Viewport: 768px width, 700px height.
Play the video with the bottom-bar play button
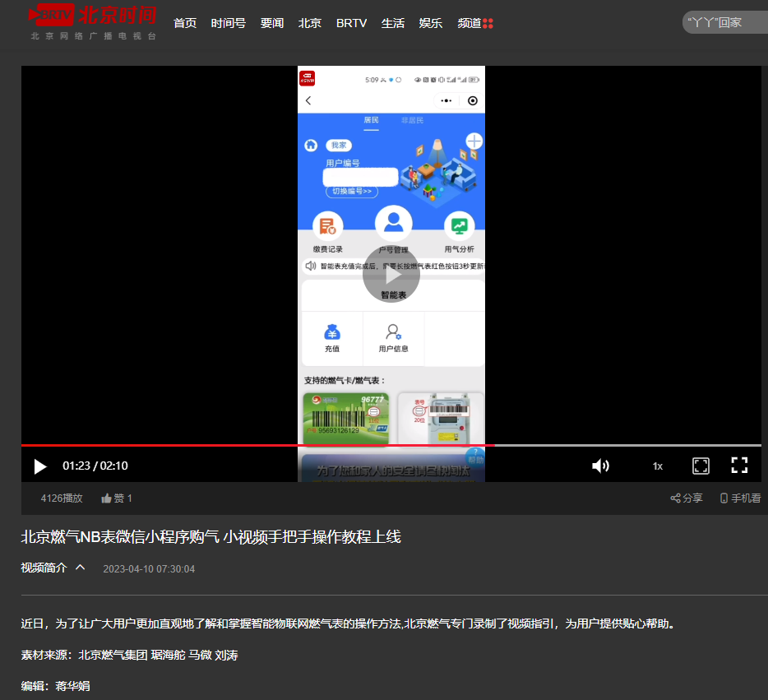[x=40, y=466]
